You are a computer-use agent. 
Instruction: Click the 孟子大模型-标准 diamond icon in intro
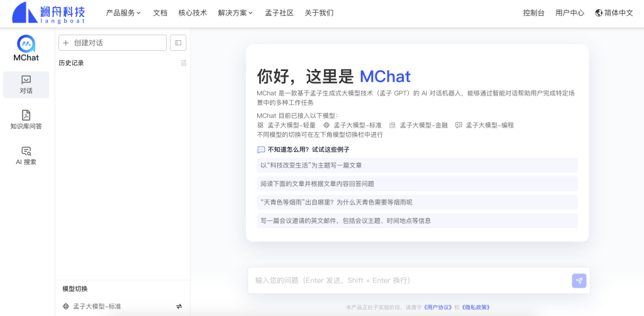point(326,125)
